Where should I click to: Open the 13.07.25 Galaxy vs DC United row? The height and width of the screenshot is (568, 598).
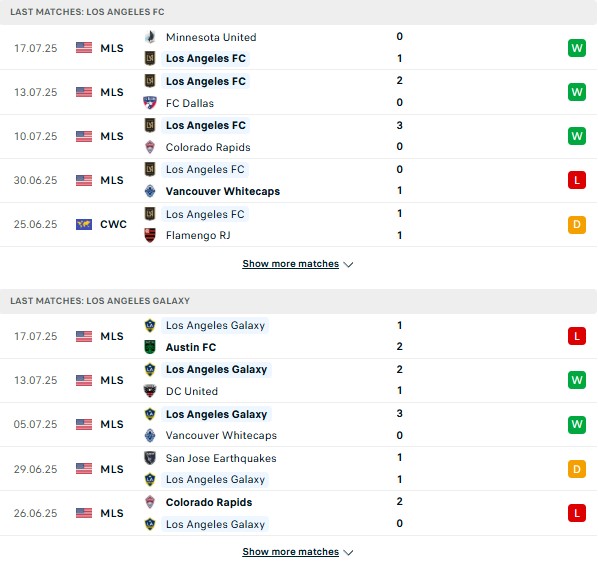tap(299, 380)
